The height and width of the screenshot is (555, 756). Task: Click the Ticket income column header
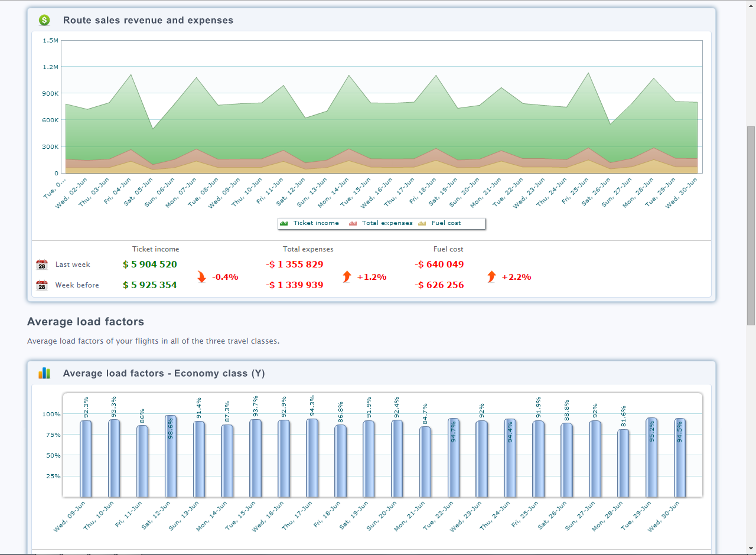click(155, 249)
